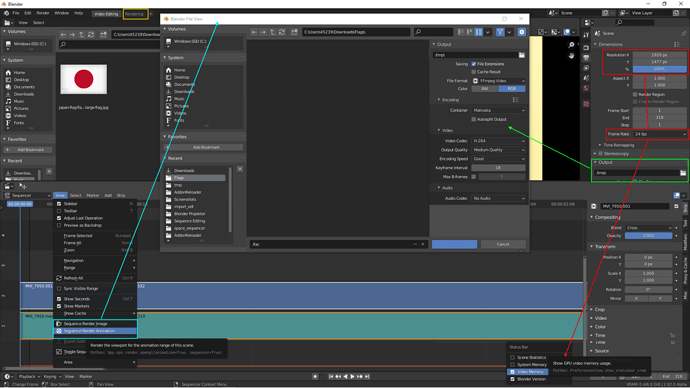Click the refresh file list icon

(x=282, y=32)
